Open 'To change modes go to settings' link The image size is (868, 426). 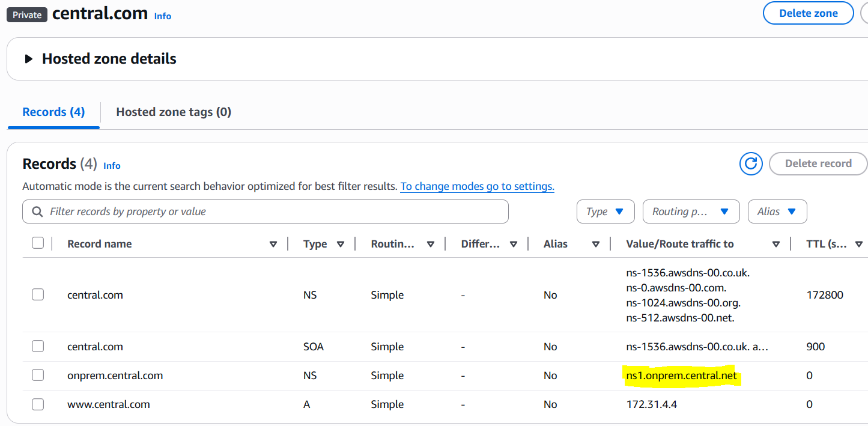[477, 186]
